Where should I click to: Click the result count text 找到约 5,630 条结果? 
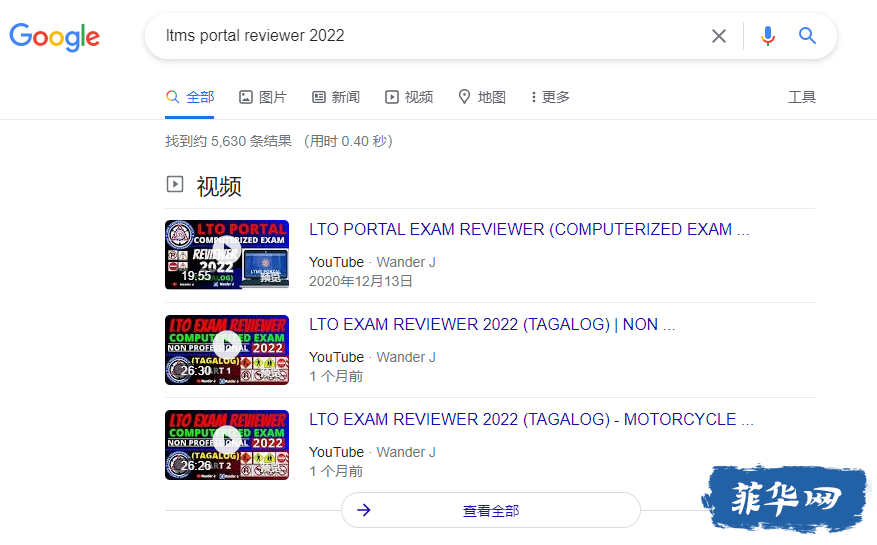pos(228,141)
